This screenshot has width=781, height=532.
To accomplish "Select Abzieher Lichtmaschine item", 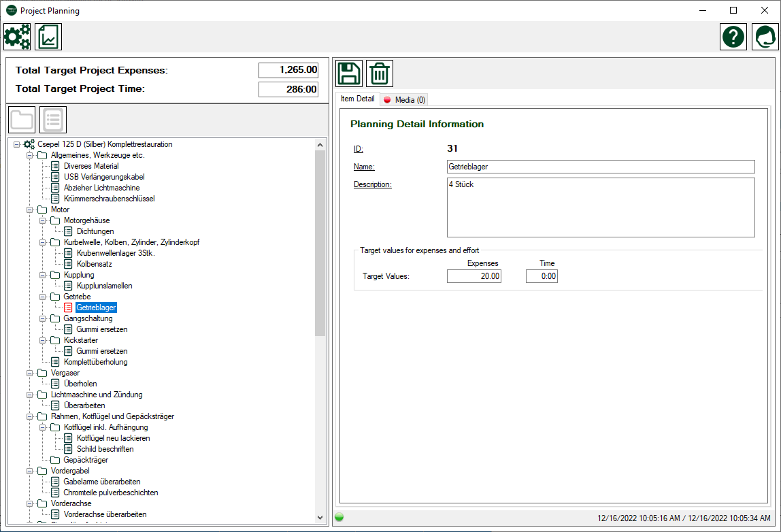I will click(x=101, y=188).
